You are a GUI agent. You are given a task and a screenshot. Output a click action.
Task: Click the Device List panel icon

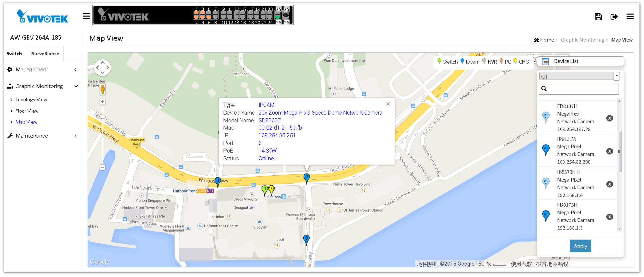(545, 61)
